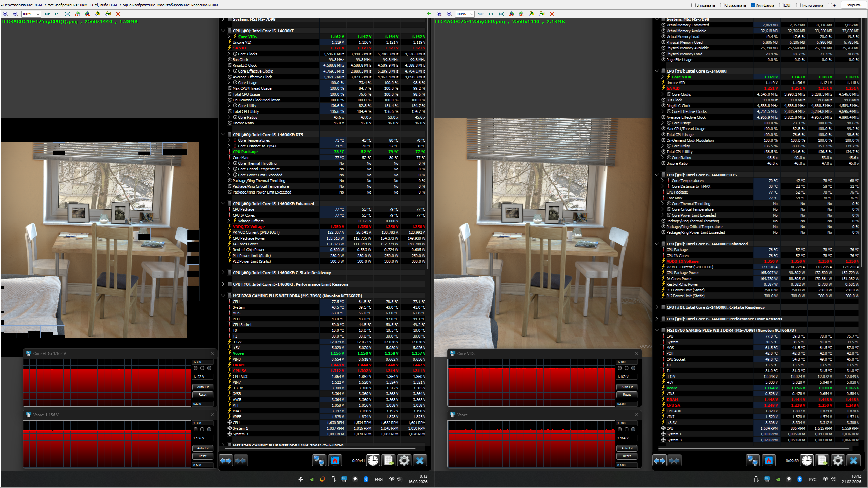Uncheck the Имя файла checkbox
868x488 pixels.
tap(753, 5)
